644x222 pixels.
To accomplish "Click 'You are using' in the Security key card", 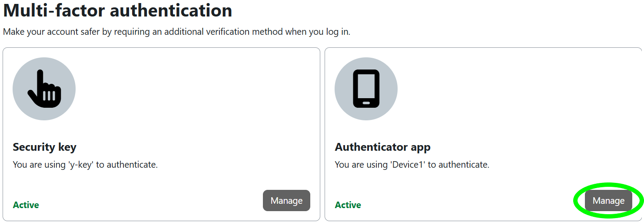I will [40, 165].
